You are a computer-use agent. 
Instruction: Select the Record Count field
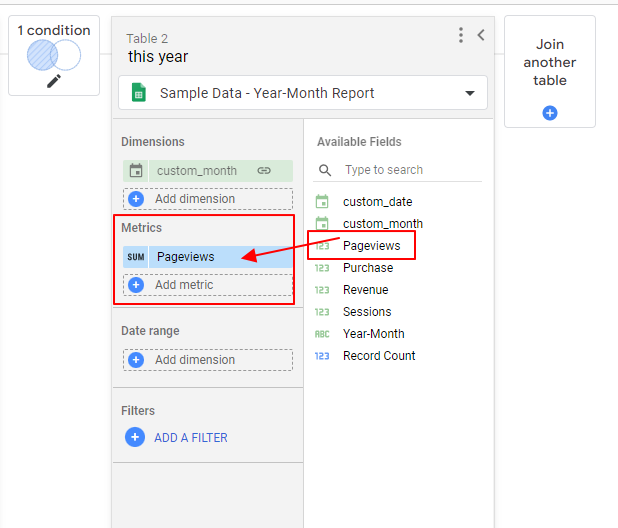click(378, 356)
